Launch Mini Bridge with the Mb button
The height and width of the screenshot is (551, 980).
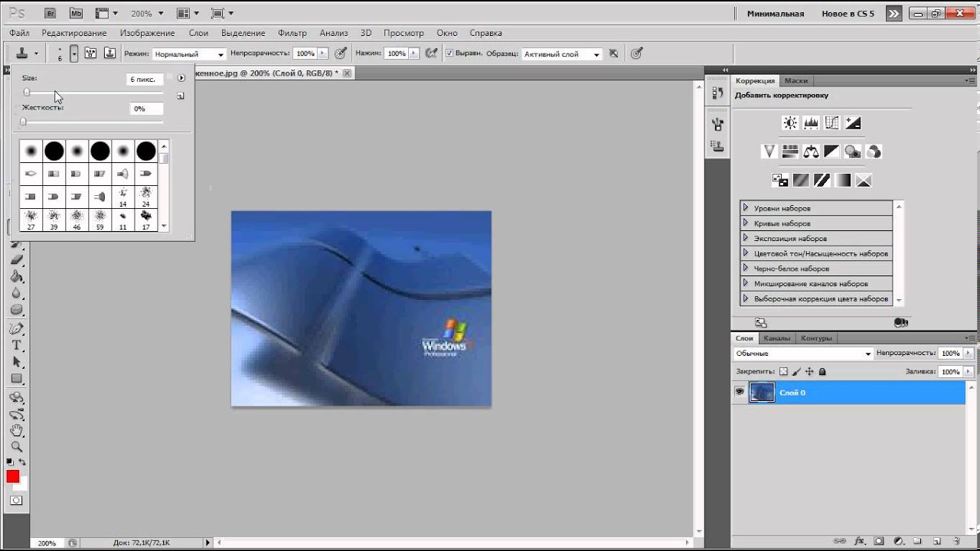76,13
